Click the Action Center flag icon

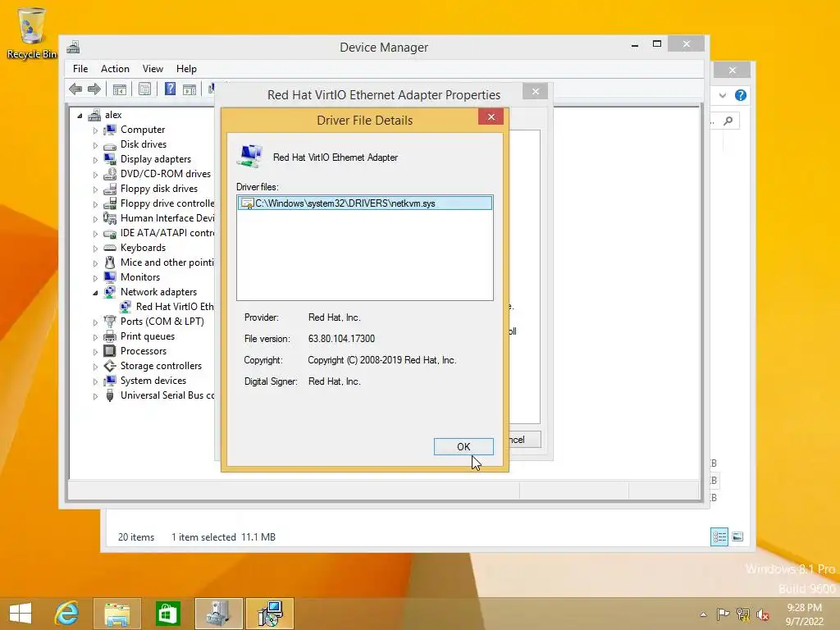coord(723,614)
